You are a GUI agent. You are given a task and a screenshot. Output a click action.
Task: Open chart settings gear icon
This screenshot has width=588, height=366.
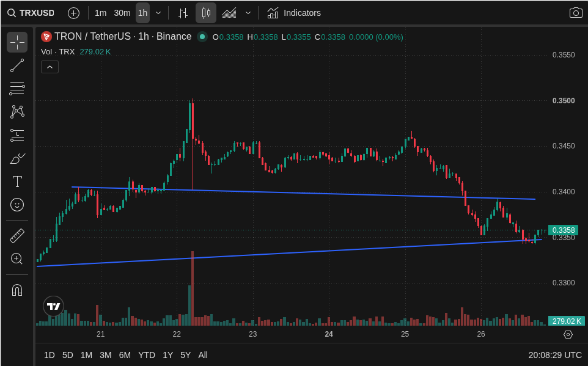568,334
